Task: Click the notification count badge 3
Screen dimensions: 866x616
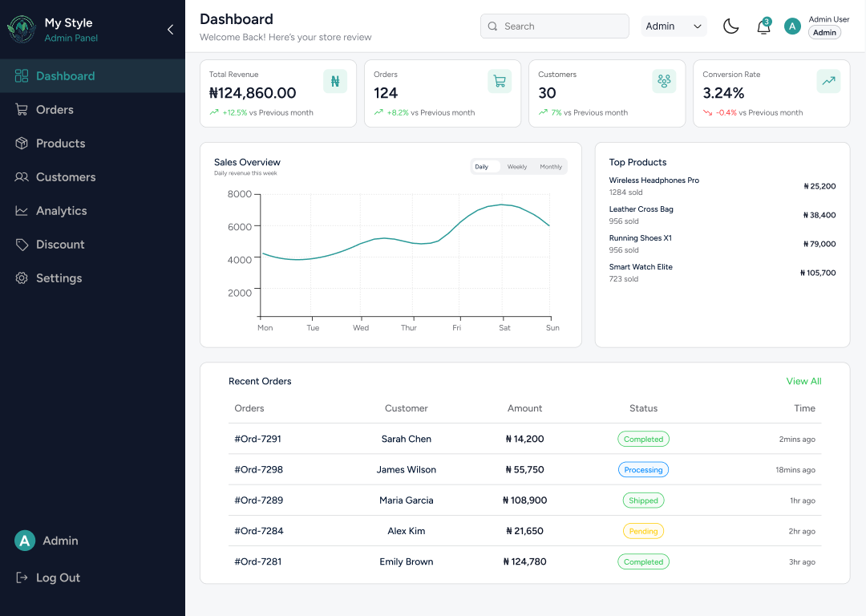Action: (x=767, y=22)
